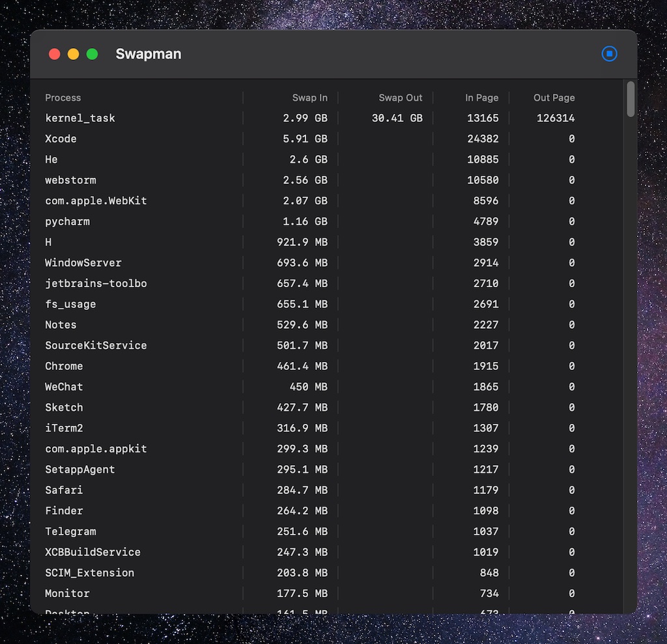This screenshot has height=644, width=667.
Task: Click the 1307 iTerm2 in page value
Action: 486,428
